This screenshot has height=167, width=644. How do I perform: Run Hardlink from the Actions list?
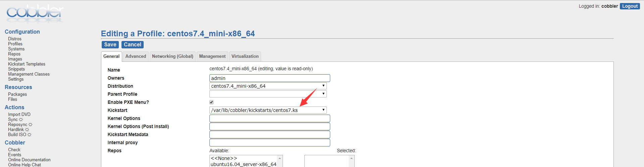pos(18,130)
